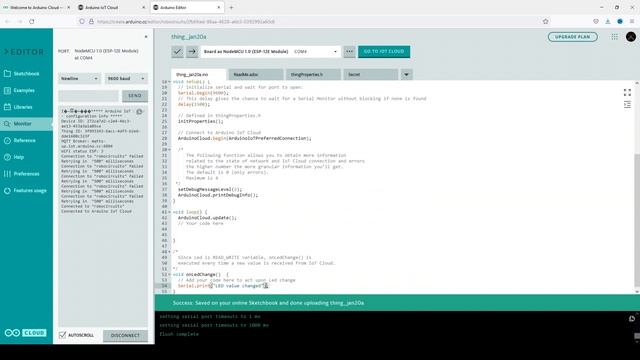Image resolution: width=640 pixels, height=360 pixels.
Task: Copy the serial monitor output icon
Action: [x=140, y=112]
